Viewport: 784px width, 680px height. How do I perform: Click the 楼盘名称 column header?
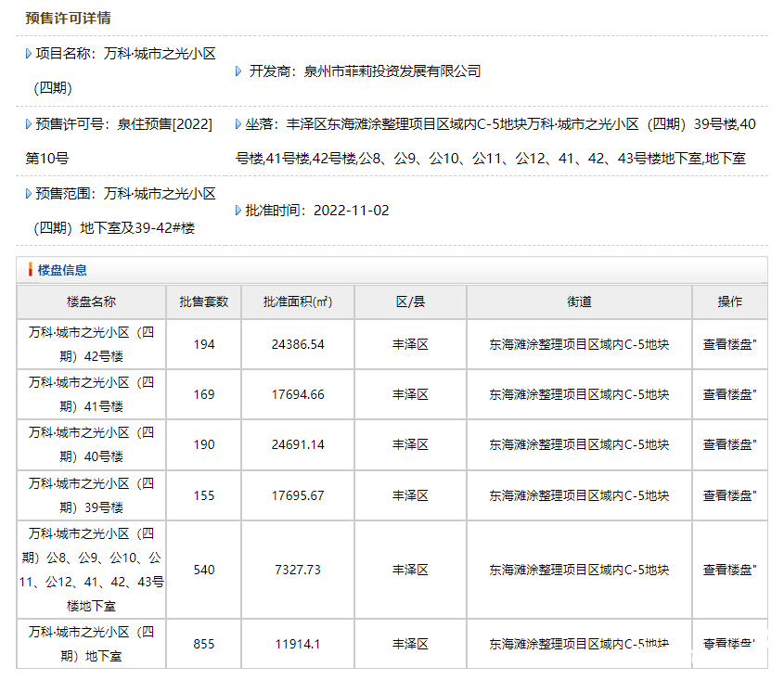pyautogui.click(x=92, y=302)
